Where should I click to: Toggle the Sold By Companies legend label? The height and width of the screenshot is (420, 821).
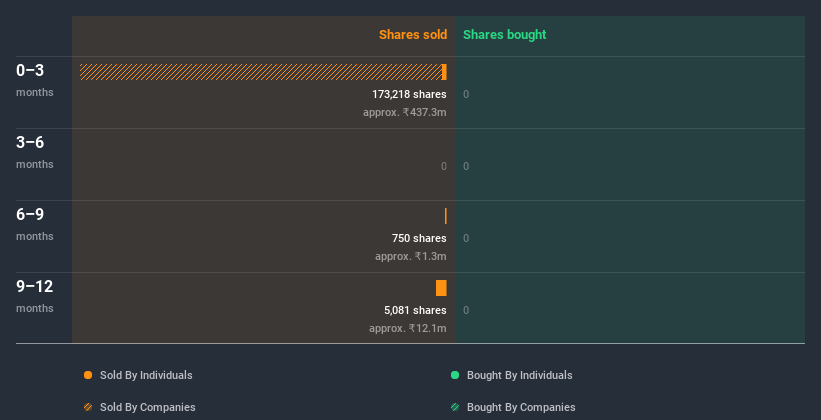click(147, 407)
